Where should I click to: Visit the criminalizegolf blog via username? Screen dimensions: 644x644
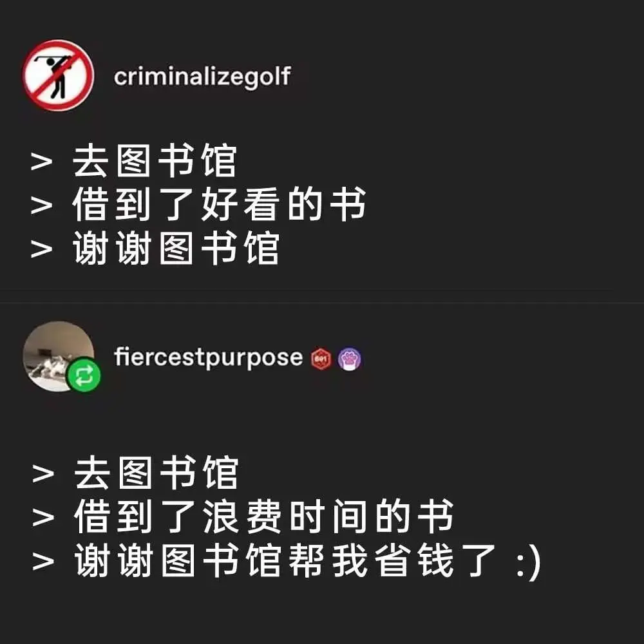[202, 77]
